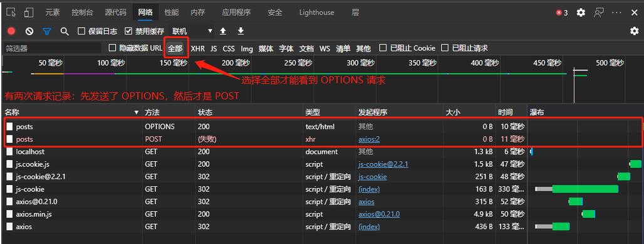Clear the network log
Image resolution: width=644 pixels, height=244 pixels.
pos(29,31)
